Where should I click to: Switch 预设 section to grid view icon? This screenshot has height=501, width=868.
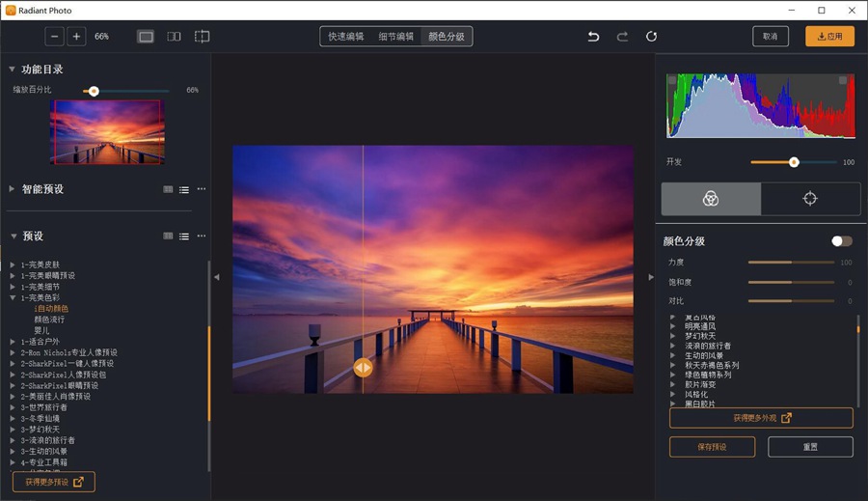pyautogui.click(x=168, y=237)
